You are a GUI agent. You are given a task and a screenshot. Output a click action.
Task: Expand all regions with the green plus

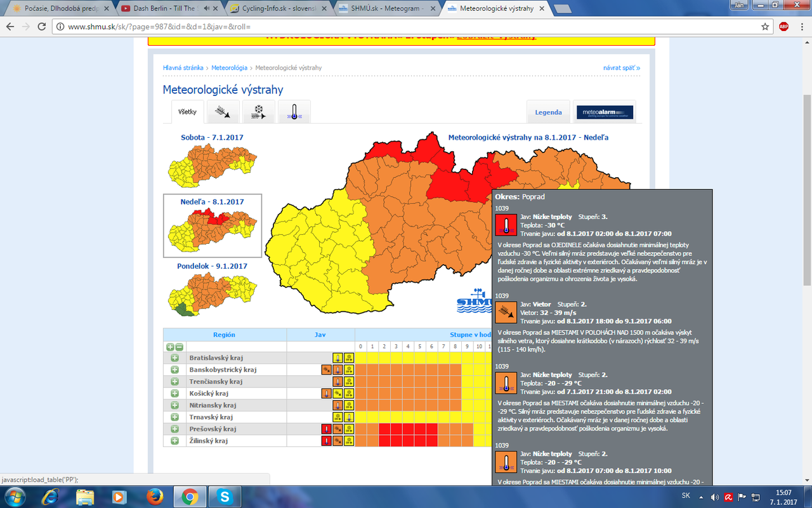point(169,347)
